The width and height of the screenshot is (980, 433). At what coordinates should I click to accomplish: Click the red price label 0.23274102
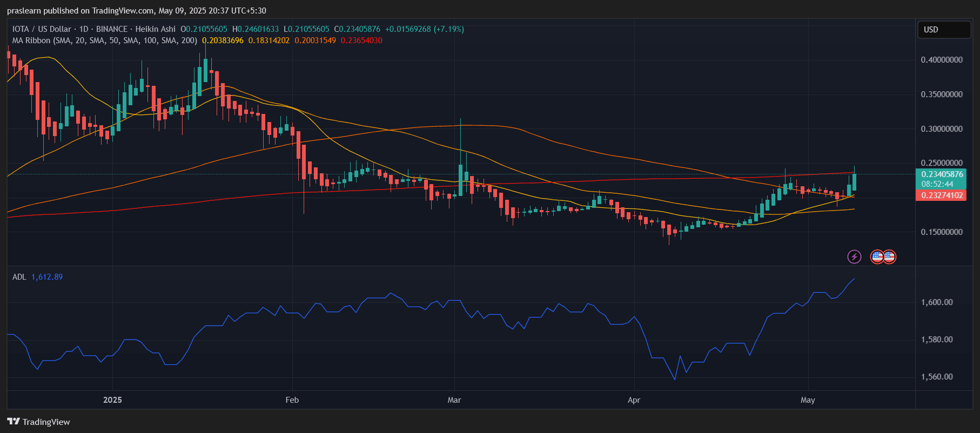[x=942, y=195]
